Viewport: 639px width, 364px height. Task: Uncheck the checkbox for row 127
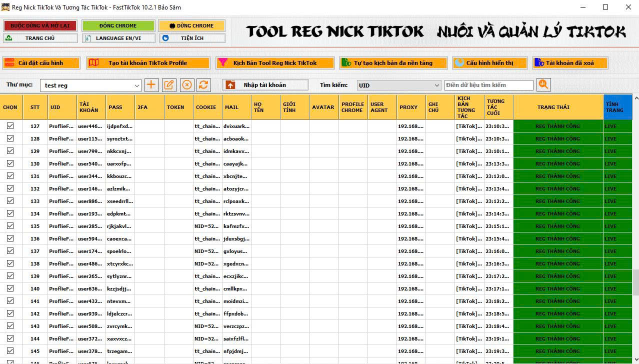click(x=10, y=126)
